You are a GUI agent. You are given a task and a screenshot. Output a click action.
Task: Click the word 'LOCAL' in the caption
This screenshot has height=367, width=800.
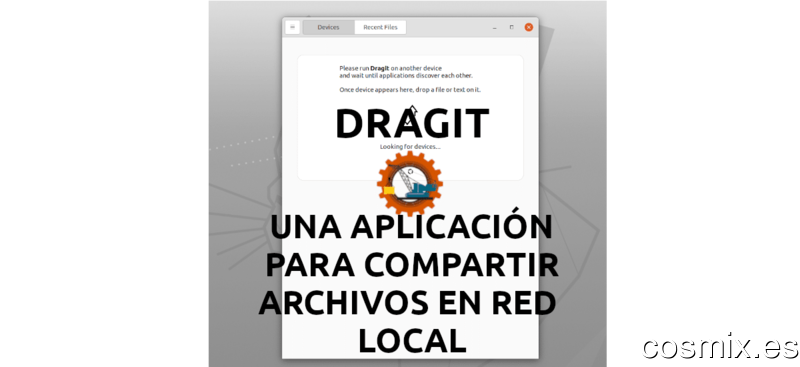click(412, 340)
